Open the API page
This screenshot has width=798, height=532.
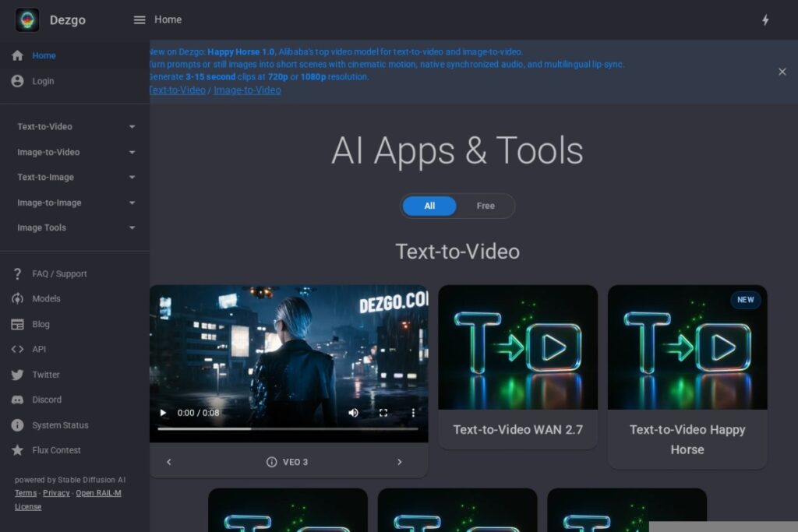click(x=75, y=349)
